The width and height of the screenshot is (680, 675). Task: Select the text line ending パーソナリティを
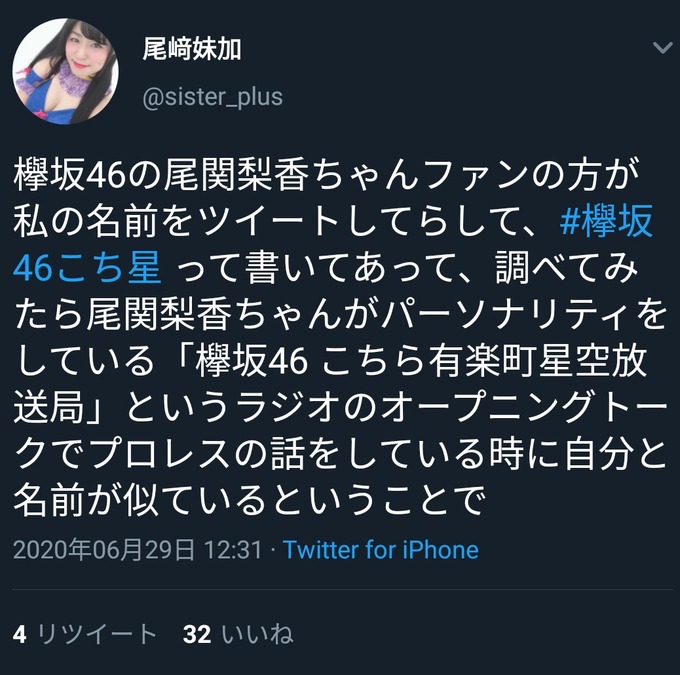340,315
